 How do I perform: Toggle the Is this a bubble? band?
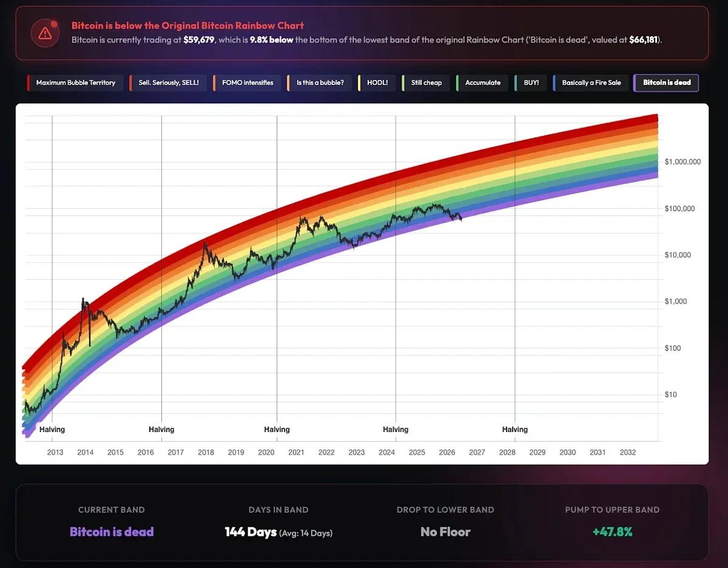[x=320, y=83]
